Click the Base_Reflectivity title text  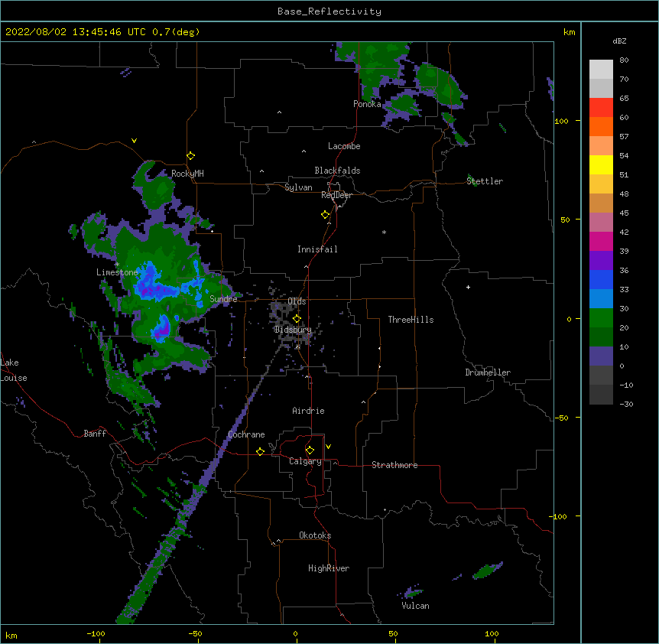[329, 11]
